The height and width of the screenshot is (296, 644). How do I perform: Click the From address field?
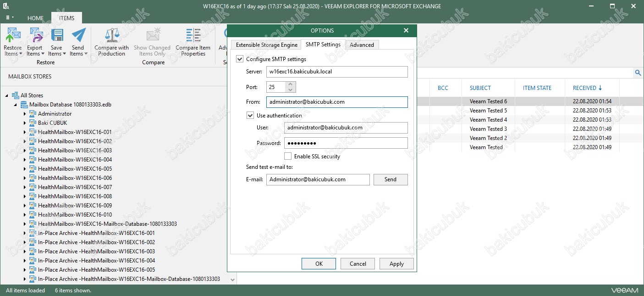pos(337,102)
